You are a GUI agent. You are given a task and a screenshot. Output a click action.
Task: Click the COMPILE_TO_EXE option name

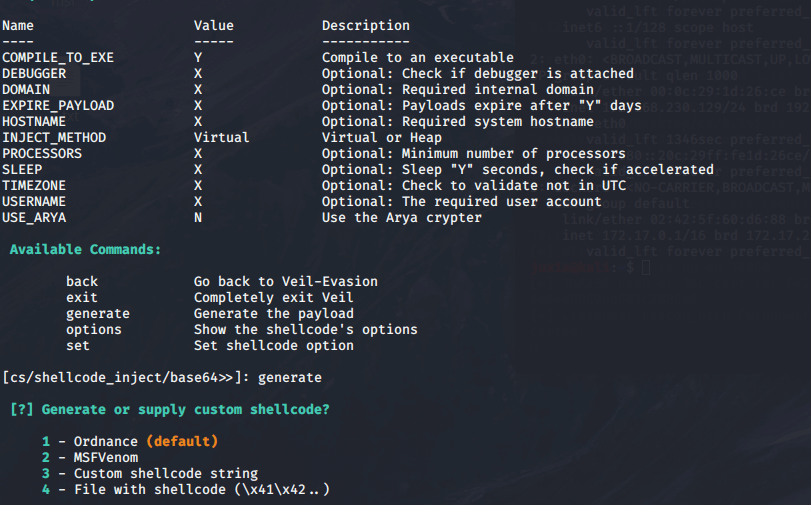58,57
